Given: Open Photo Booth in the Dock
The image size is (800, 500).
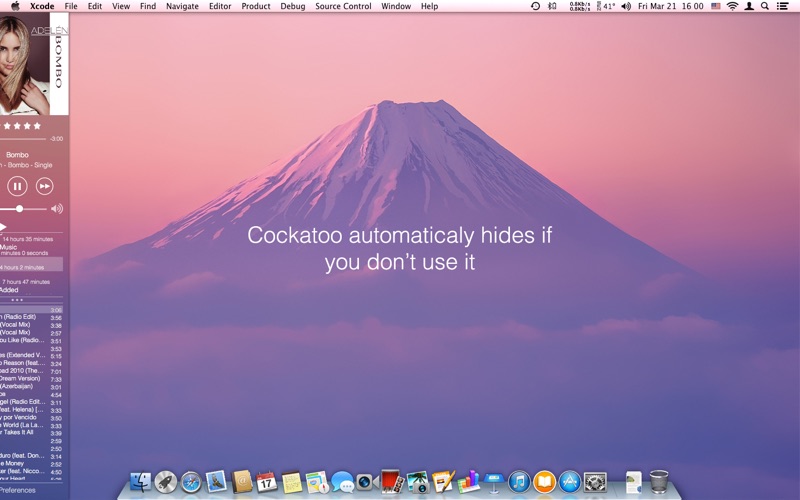Looking at the screenshot, I should 392,481.
